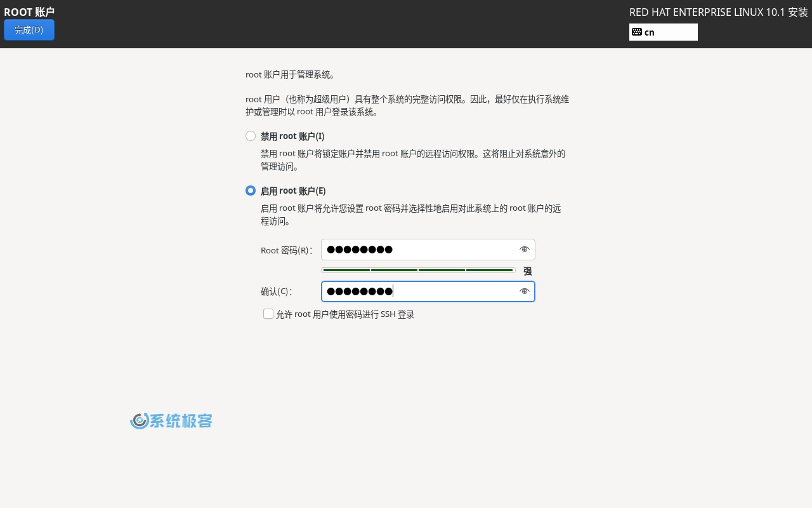Toggle visibility of the confirmation password
This screenshot has height=508, width=812.
pyautogui.click(x=525, y=291)
